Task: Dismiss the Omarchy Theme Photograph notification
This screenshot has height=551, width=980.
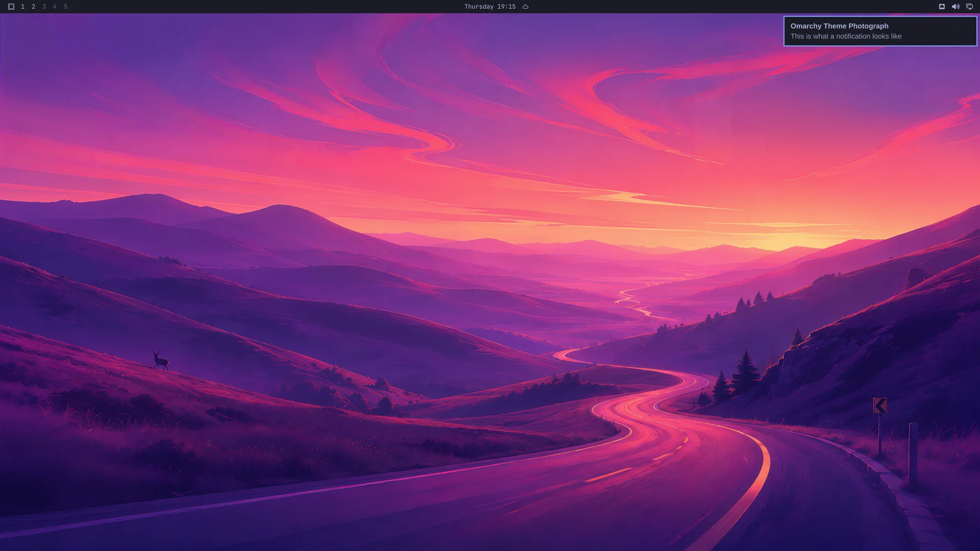Action: pyautogui.click(x=880, y=31)
